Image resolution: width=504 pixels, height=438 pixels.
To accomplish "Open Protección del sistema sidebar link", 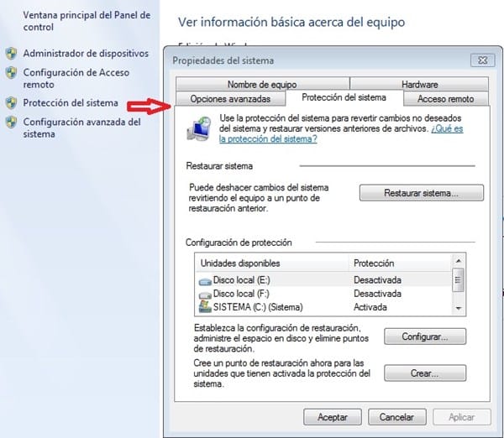I will (71, 102).
